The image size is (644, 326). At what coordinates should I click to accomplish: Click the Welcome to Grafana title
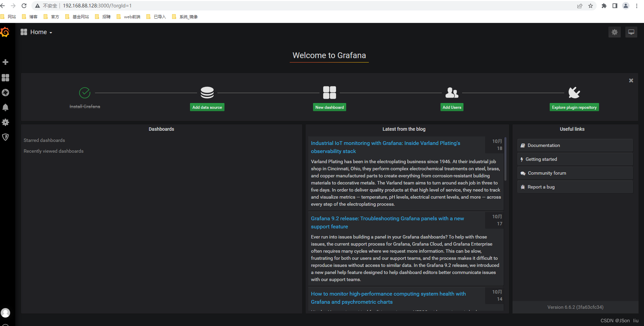(x=329, y=55)
